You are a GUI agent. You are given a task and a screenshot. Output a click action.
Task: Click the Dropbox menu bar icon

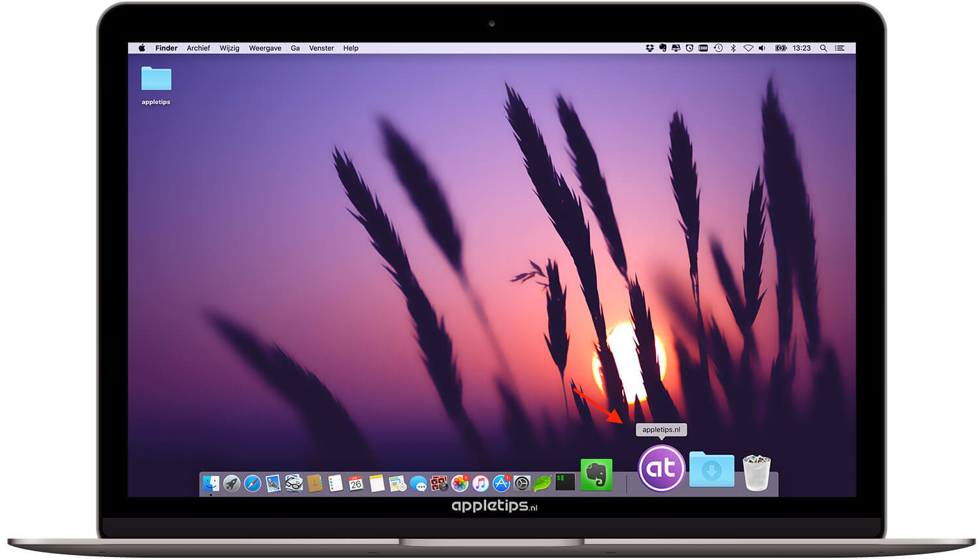[649, 48]
